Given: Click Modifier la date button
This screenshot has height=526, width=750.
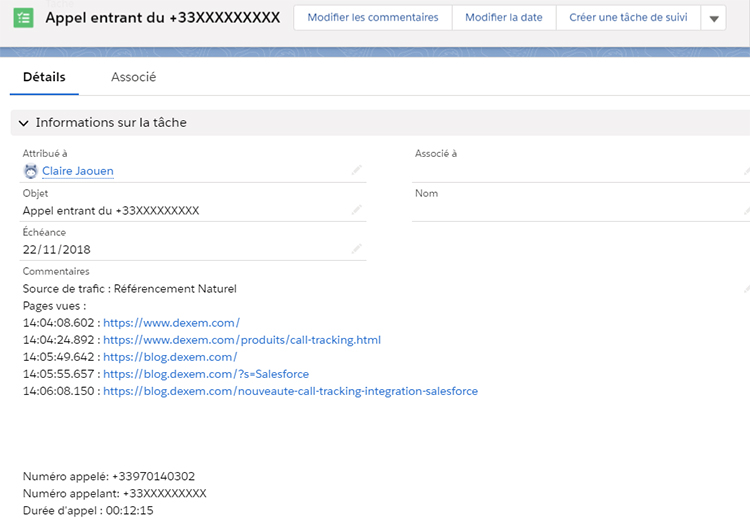Looking at the screenshot, I should [504, 18].
